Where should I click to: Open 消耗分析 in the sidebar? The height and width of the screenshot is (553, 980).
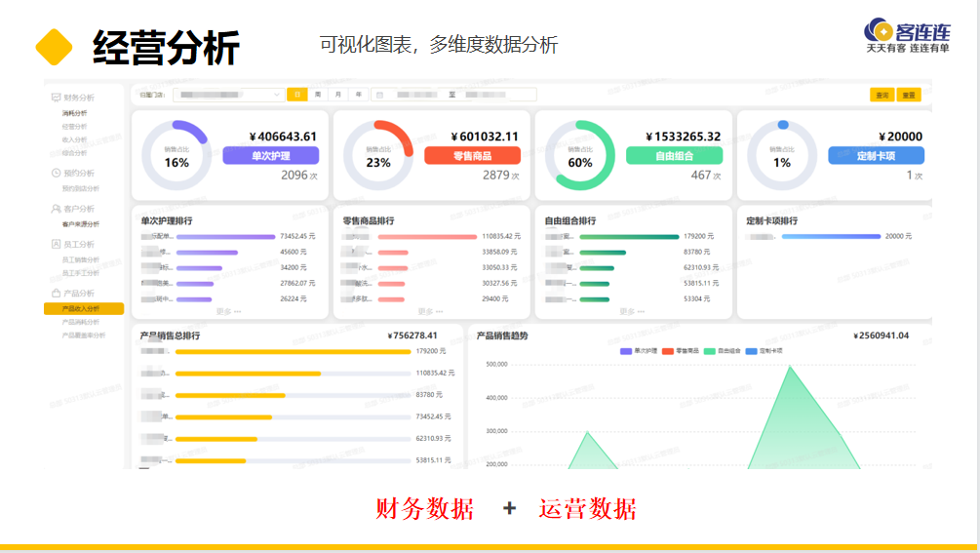pyautogui.click(x=74, y=113)
